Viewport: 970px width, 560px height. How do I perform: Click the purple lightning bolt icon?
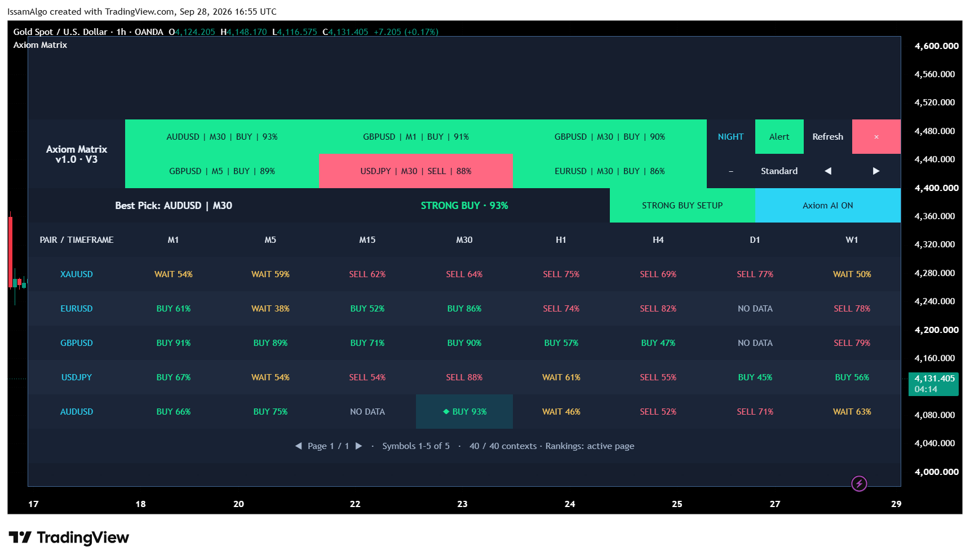[859, 483]
